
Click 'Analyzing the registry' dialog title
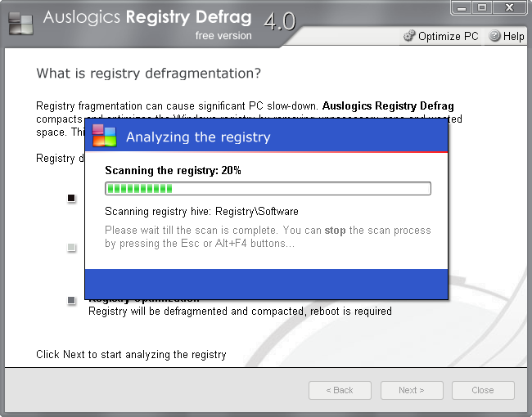(198, 137)
